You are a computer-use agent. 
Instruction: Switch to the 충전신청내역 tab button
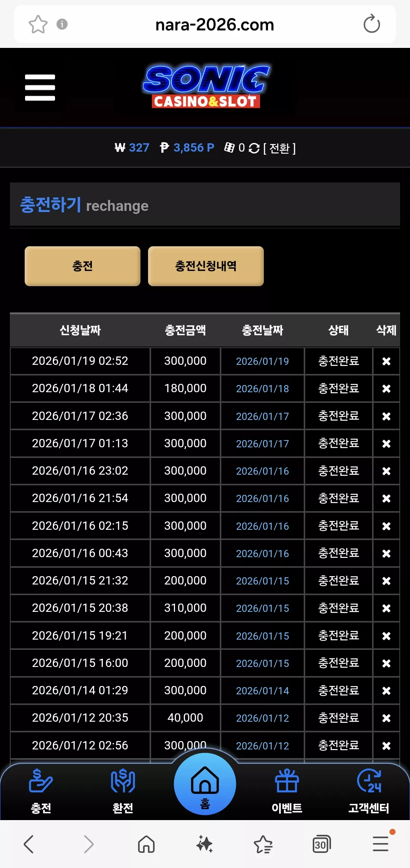[206, 266]
